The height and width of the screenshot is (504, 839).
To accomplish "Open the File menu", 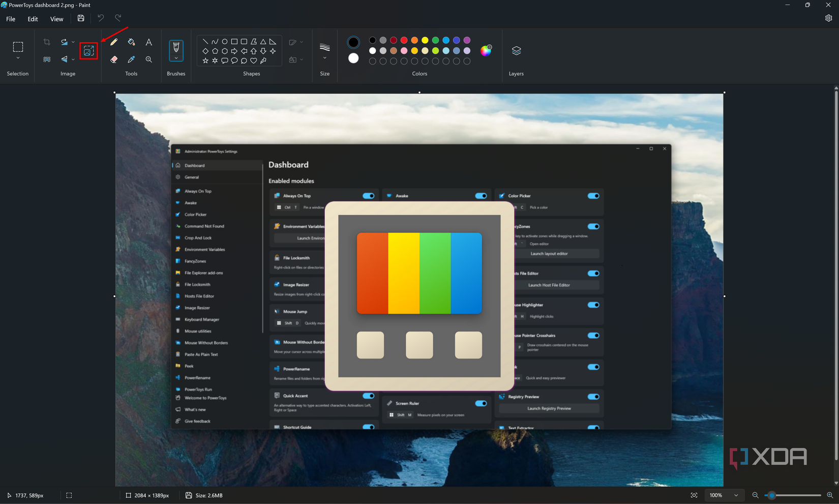I will (11, 19).
